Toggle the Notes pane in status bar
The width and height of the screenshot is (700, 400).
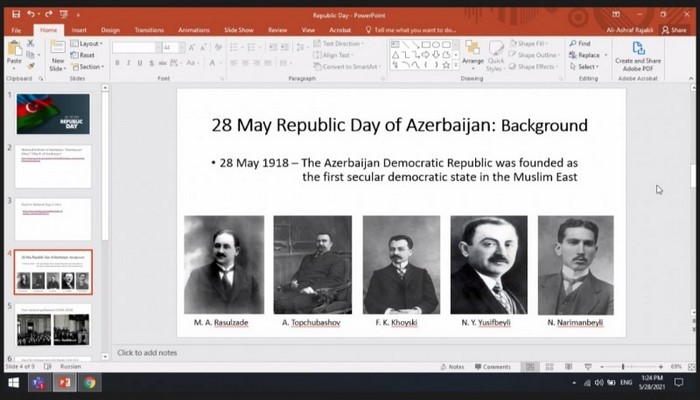pyautogui.click(x=451, y=367)
